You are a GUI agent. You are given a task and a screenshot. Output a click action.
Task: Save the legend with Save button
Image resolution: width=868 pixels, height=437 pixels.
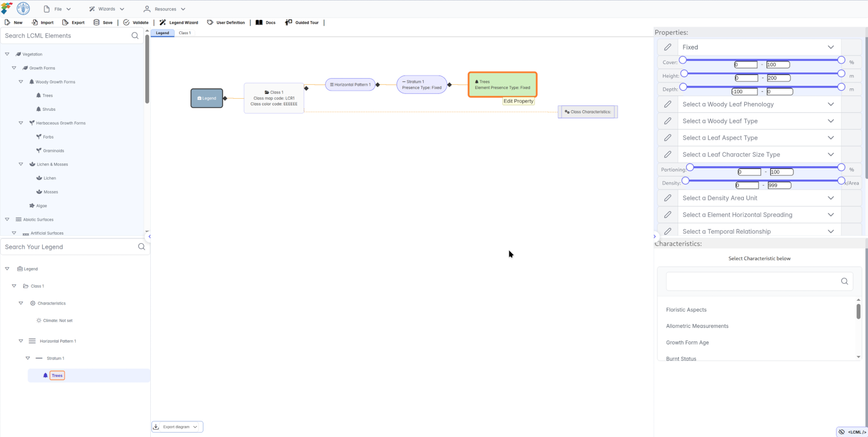(x=103, y=22)
